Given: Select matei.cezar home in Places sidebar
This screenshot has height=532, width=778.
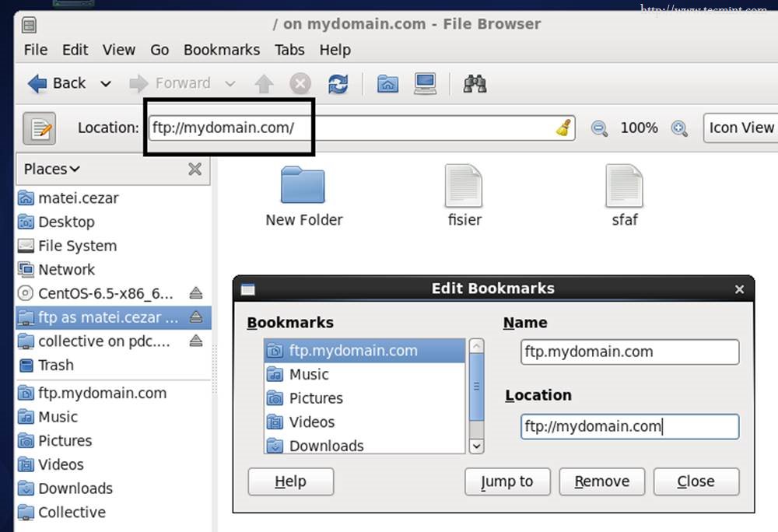Looking at the screenshot, I should (x=114, y=198).
